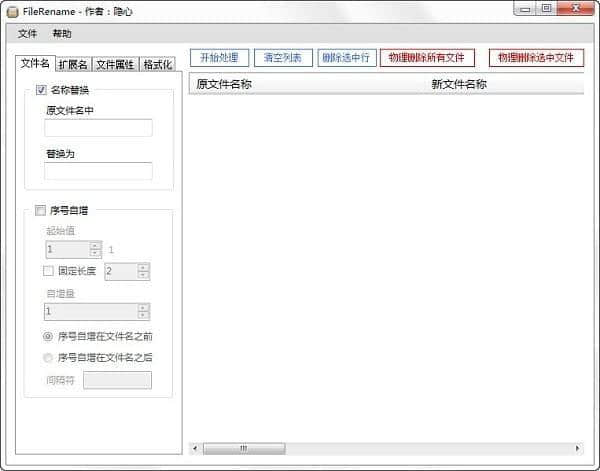600x471 pixels.
Task: Switch to the 格式化 tab
Action: point(158,65)
